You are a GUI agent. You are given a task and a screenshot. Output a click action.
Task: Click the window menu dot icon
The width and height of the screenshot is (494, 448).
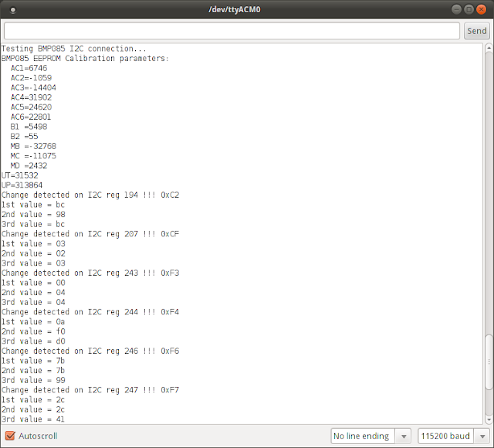coord(13,10)
